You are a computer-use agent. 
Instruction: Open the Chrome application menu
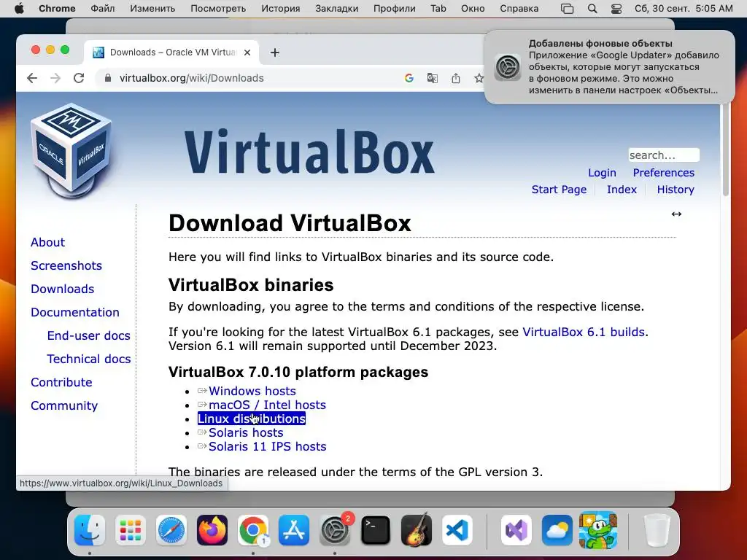pyautogui.click(x=57, y=9)
